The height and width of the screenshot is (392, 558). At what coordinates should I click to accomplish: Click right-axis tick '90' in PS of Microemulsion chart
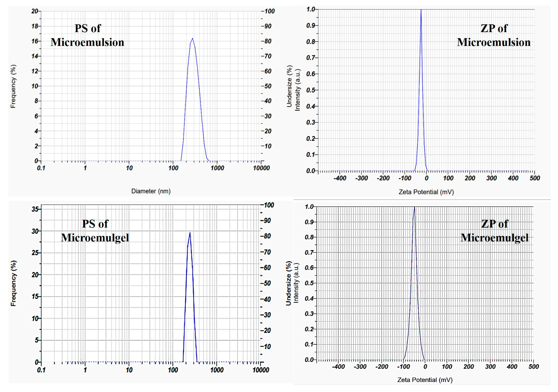[268, 26]
